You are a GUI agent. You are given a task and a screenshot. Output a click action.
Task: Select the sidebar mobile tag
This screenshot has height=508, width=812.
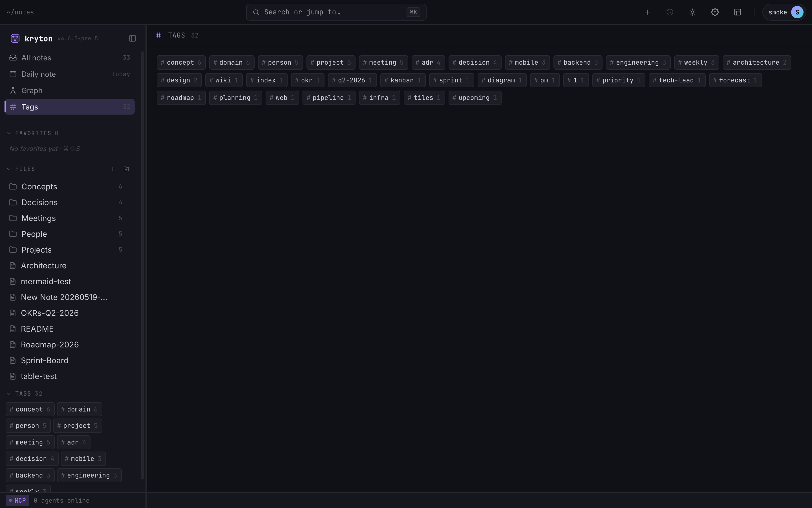[x=83, y=459]
